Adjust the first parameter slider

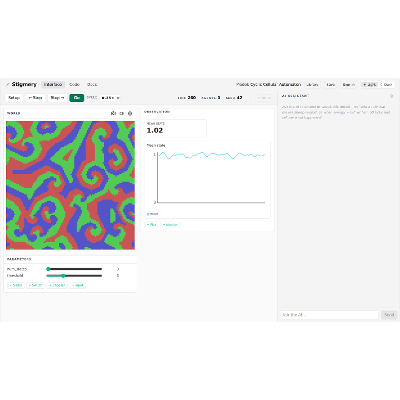(x=74, y=269)
